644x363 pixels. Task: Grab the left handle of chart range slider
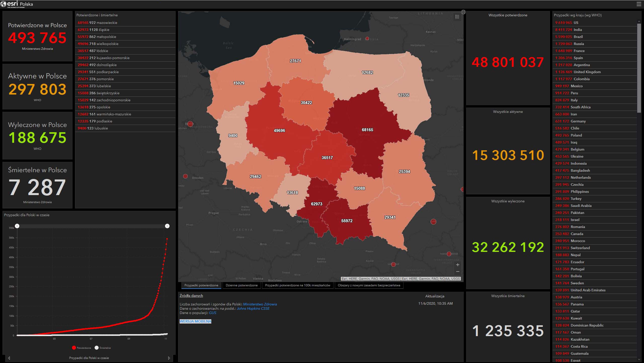17,226
